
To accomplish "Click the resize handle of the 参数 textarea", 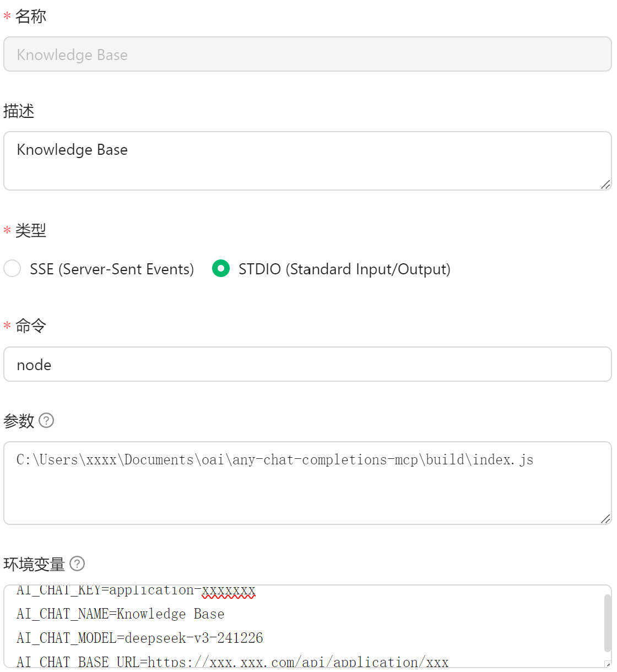I will [605, 518].
